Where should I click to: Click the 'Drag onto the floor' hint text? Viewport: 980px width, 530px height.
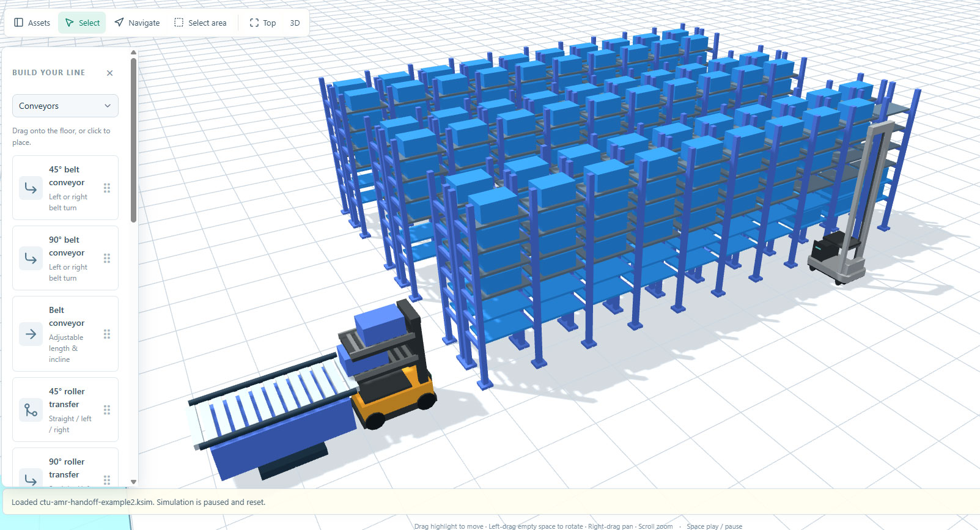click(x=61, y=136)
